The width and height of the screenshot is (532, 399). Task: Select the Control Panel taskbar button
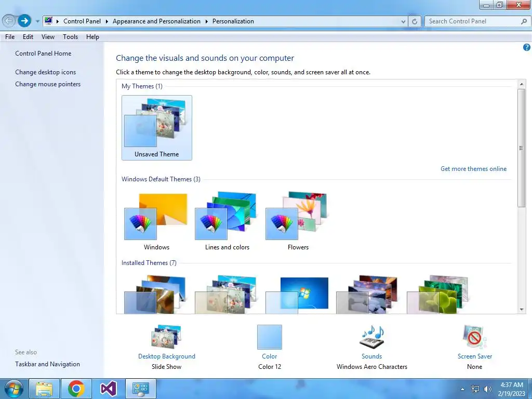141,389
